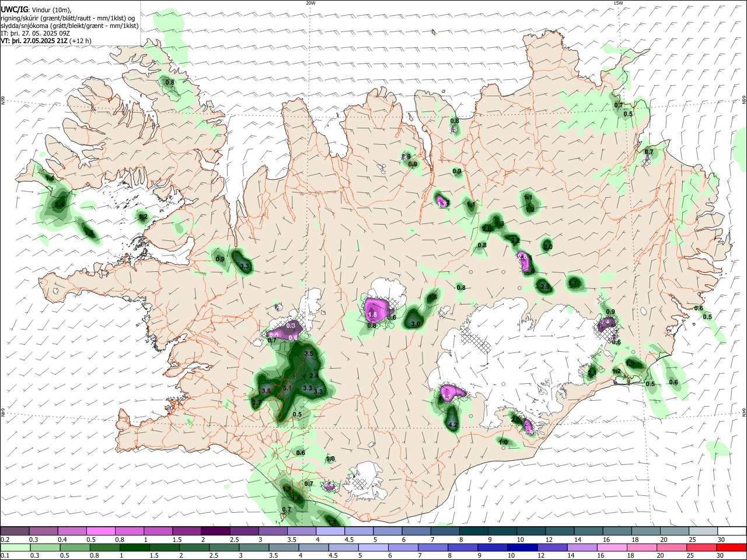
Task: Select the 2.1 precipitation value on the map
Action: (592, 372)
